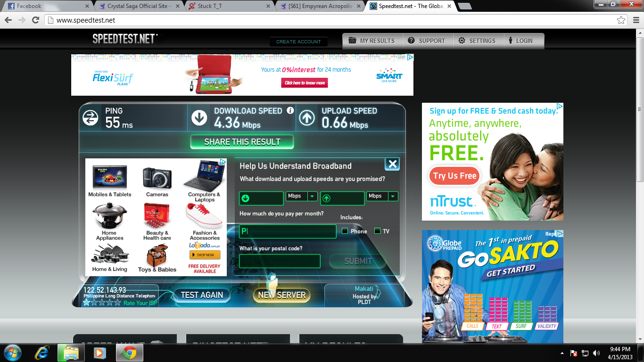Image resolution: width=644 pixels, height=362 pixels.
Task: Click the Share This Result button
Action: tap(242, 142)
